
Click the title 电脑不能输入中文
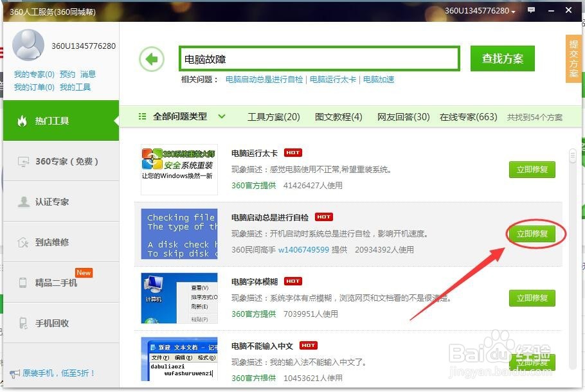pyautogui.click(x=262, y=346)
